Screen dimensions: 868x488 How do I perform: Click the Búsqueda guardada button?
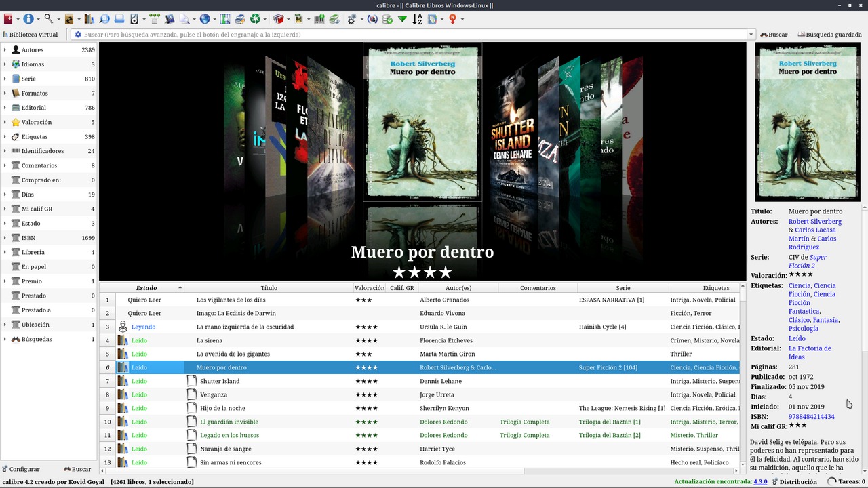tap(829, 35)
